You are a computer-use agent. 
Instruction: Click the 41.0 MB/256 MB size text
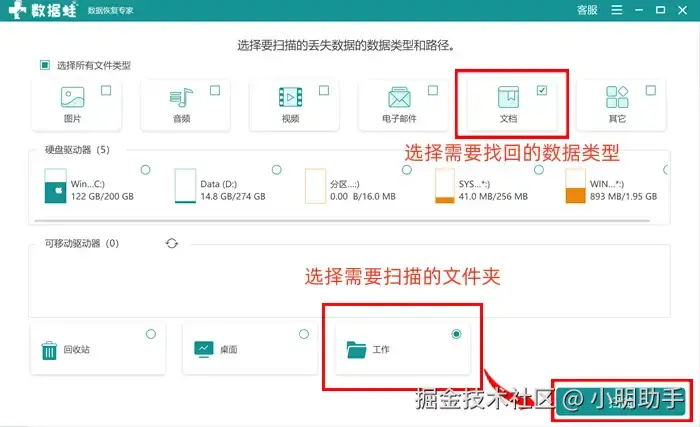tap(493, 197)
